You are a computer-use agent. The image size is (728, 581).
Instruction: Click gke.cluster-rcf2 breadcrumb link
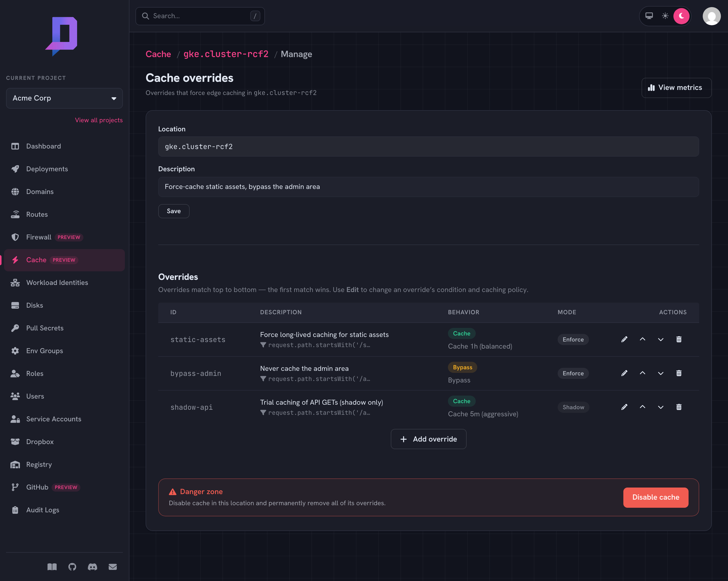coord(226,54)
